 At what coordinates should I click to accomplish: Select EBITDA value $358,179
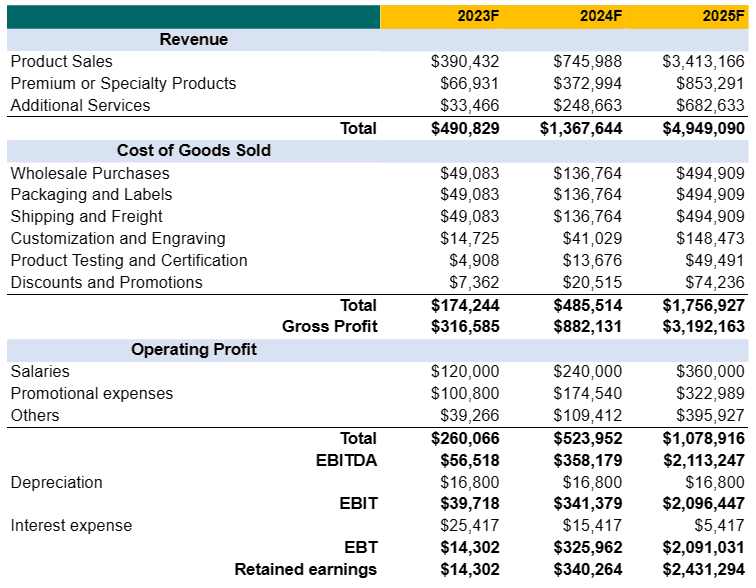(x=588, y=460)
